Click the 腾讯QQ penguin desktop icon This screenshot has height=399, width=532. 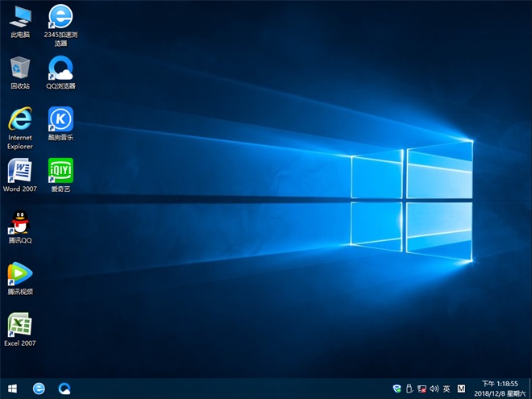tap(20, 222)
